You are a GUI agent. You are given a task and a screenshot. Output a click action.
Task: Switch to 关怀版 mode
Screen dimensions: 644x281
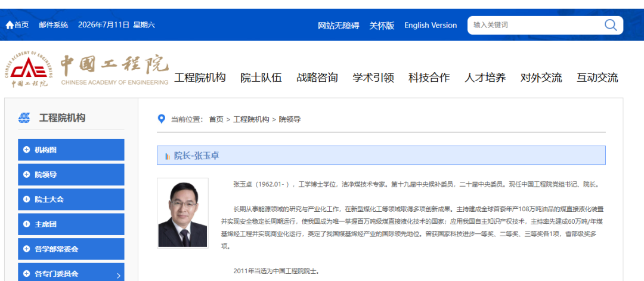point(382,26)
